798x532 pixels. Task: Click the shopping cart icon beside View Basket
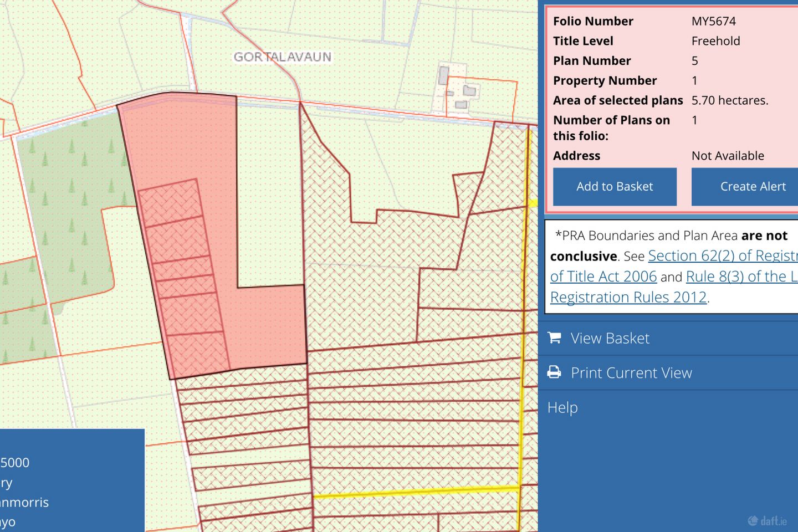pos(554,337)
